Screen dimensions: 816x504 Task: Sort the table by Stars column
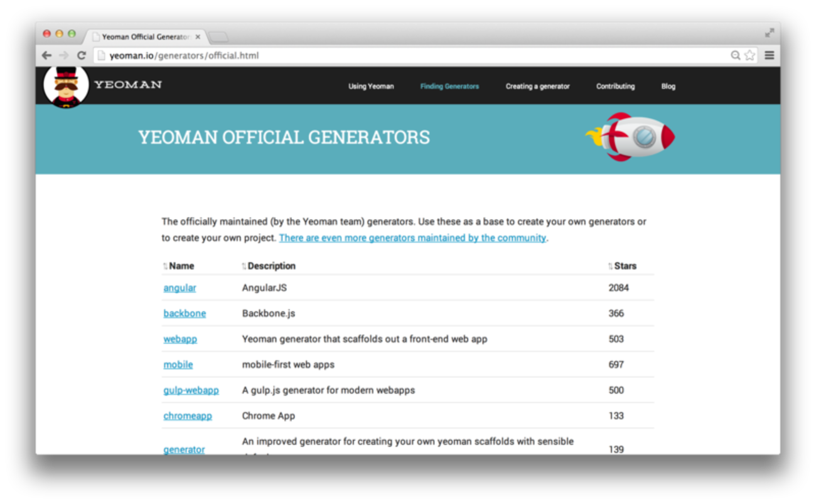(623, 266)
